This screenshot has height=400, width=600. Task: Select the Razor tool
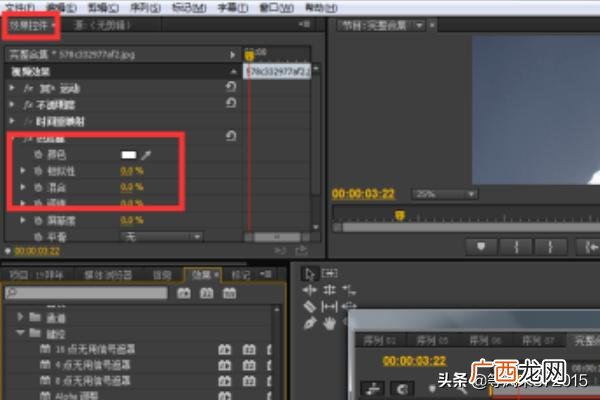click(310, 307)
